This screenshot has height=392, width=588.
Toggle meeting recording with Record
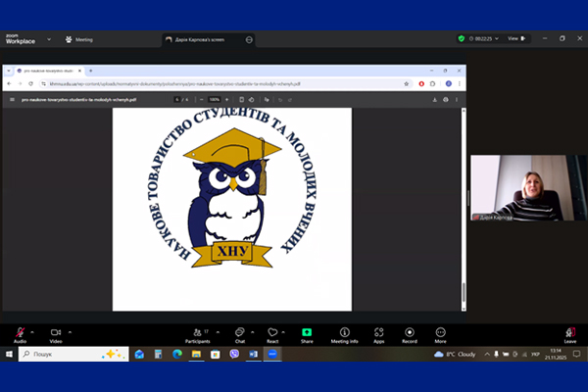click(x=410, y=333)
